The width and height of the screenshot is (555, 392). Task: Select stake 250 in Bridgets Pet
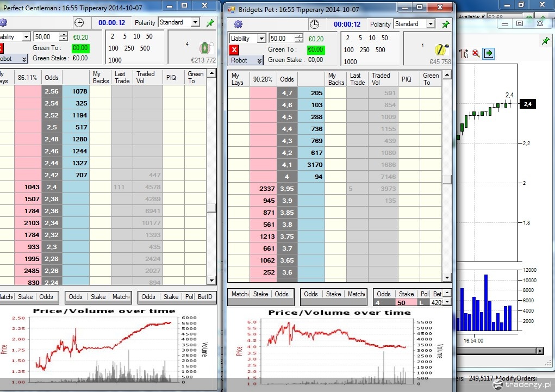(365, 50)
